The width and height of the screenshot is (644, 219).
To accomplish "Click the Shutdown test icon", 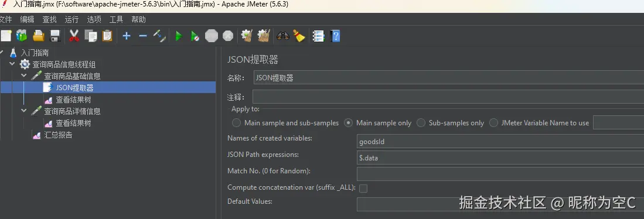I will [x=228, y=36].
